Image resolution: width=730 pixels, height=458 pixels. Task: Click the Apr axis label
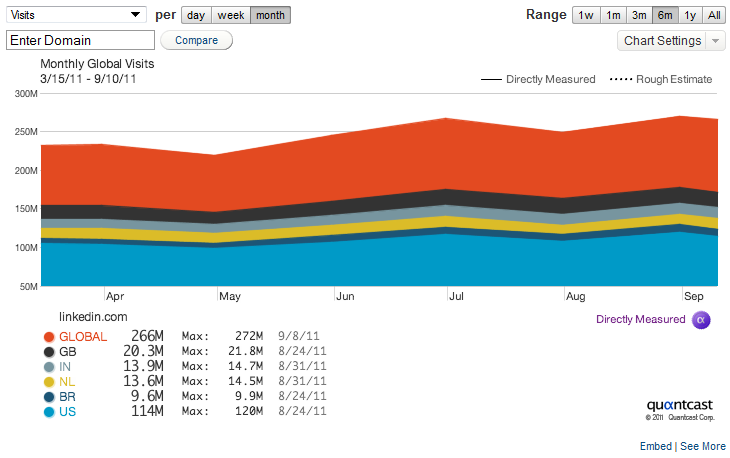115,296
